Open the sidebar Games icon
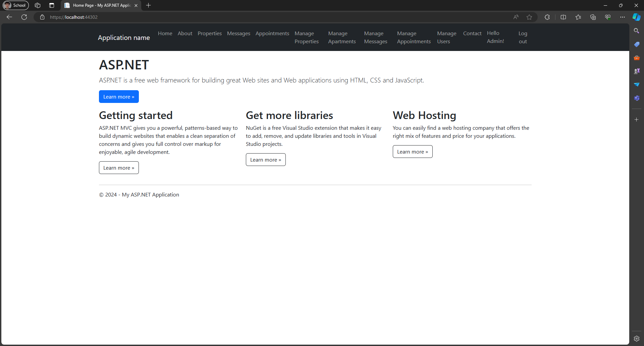This screenshot has height=346, width=644. pyautogui.click(x=637, y=71)
